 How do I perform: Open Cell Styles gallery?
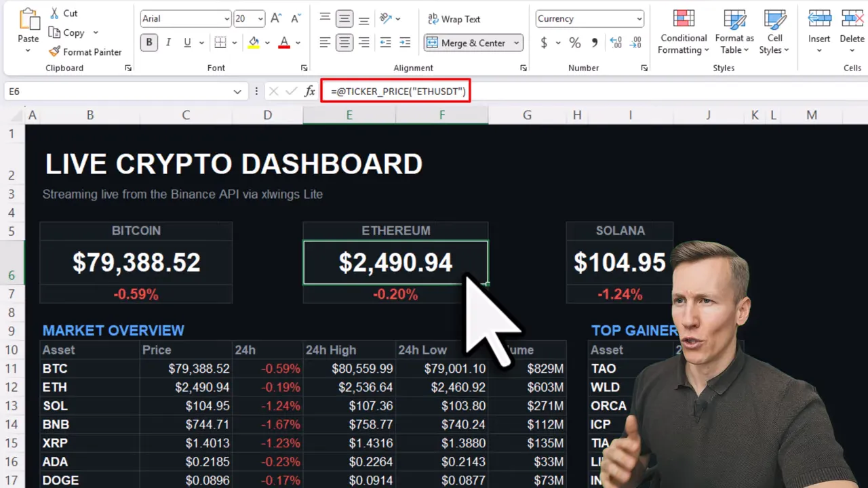(x=774, y=32)
